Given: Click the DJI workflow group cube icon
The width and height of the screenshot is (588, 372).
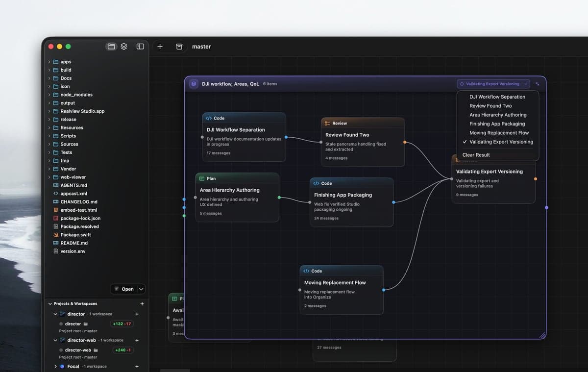Looking at the screenshot, I should point(194,84).
